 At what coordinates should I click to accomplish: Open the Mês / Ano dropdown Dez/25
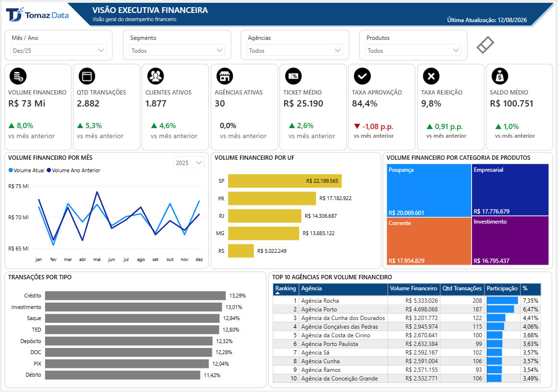59,50
